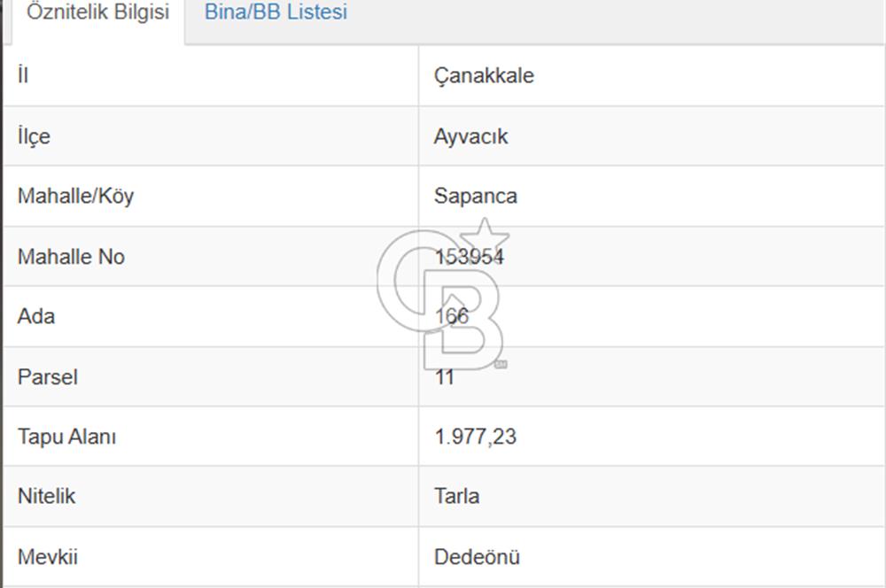Click the Mahalle No value 153954

tap(469, 257)
